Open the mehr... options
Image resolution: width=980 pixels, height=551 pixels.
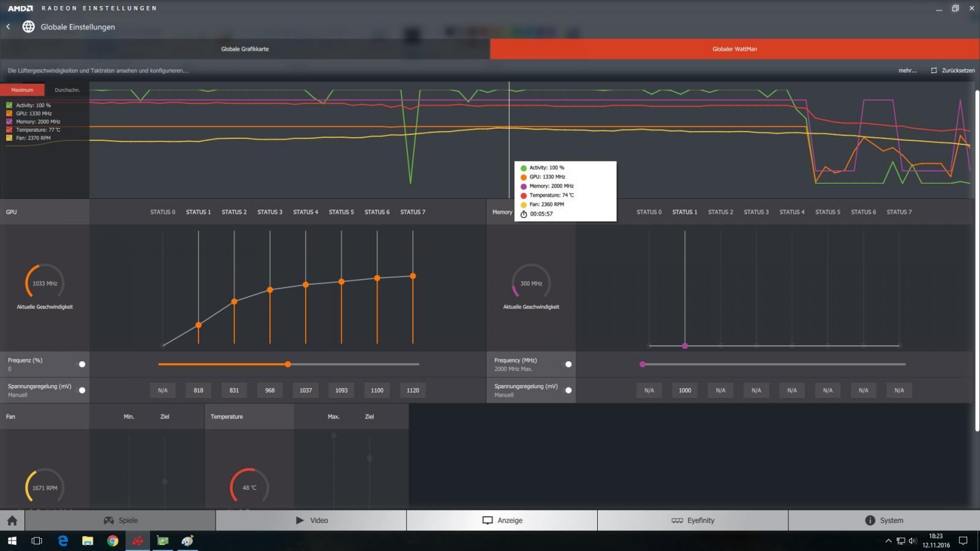tap(907, 70)
